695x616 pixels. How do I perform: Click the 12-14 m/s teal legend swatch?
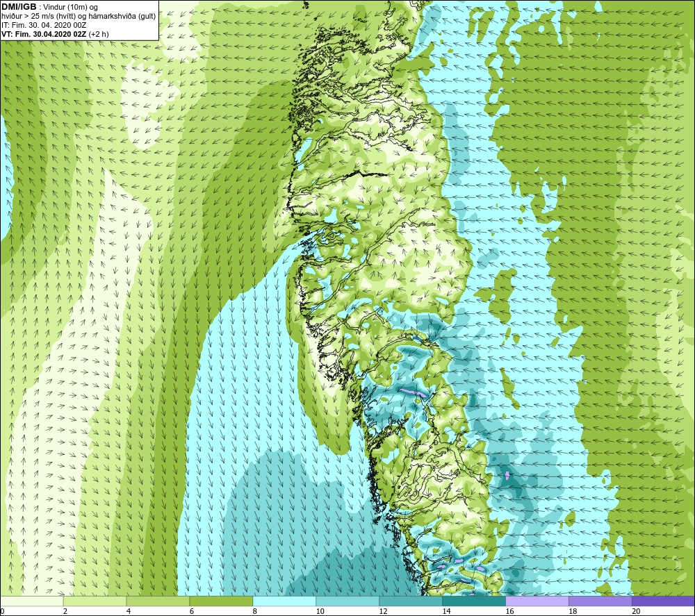[x=411, y=601]
